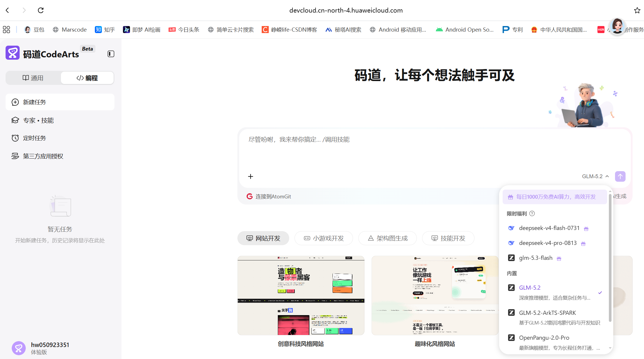Viewport: 644px width, 359px height.
Task: Reload the page with the refresh icon
Action: coord(41,10)
